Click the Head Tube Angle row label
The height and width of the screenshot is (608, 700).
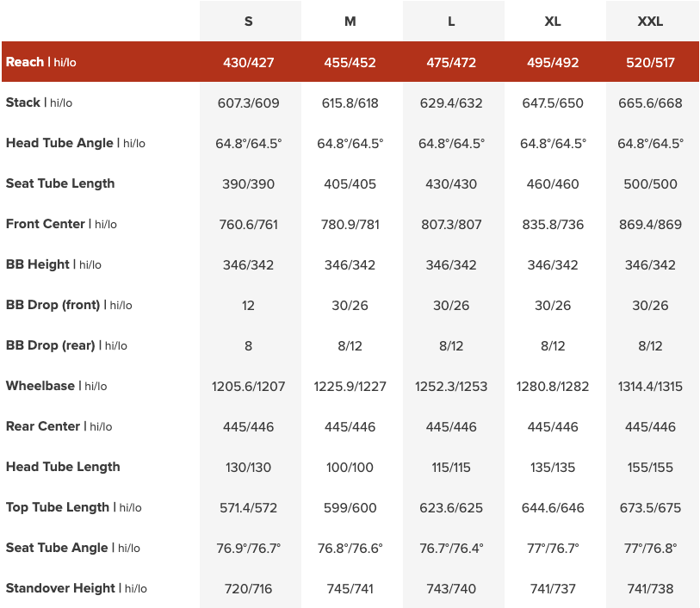(x=76, y=143)
